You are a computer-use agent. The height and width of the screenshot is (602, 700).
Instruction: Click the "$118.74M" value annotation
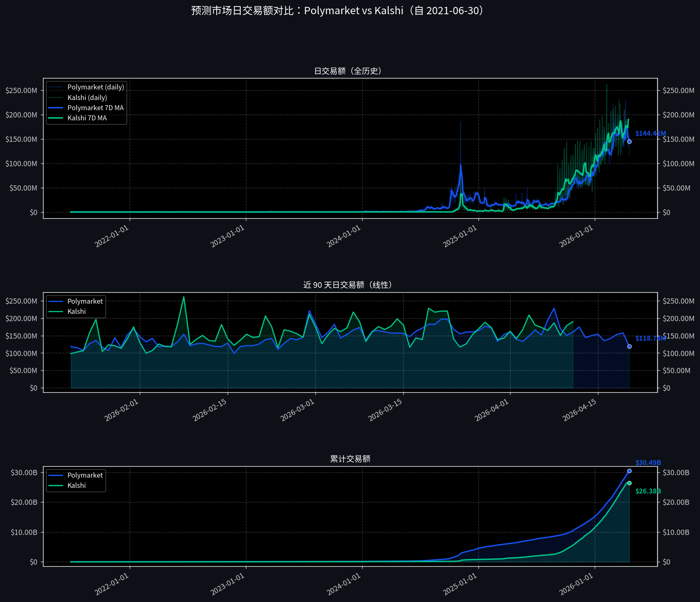pyautogui.click(x=650, y=338)
